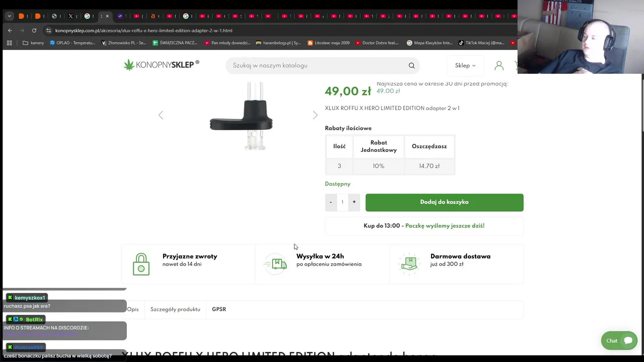Click the Wysyłka w 24h truck icon

click(x=276, y=263)
